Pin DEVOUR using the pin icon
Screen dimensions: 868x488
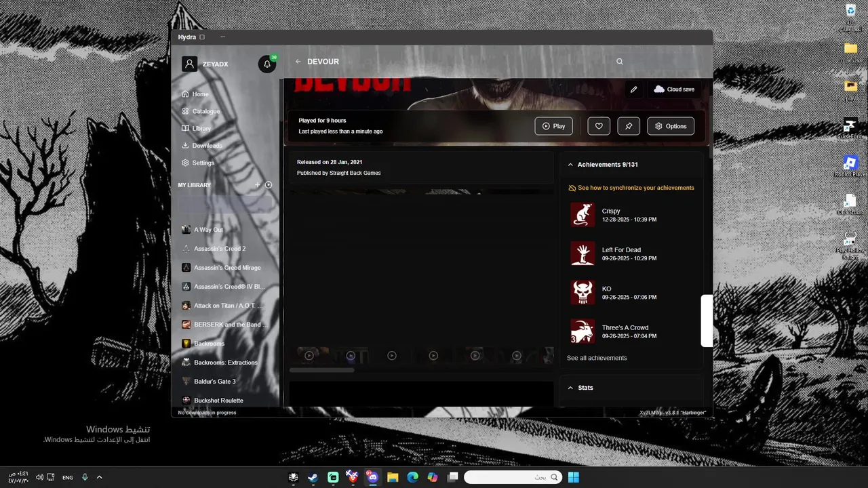point(629,126)
